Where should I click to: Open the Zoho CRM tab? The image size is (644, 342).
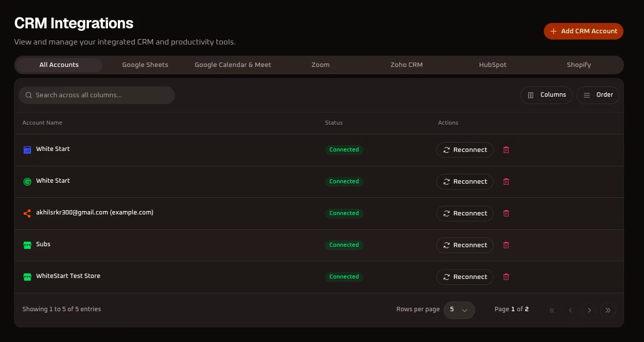pyautogui.click(x=407, y=65)
